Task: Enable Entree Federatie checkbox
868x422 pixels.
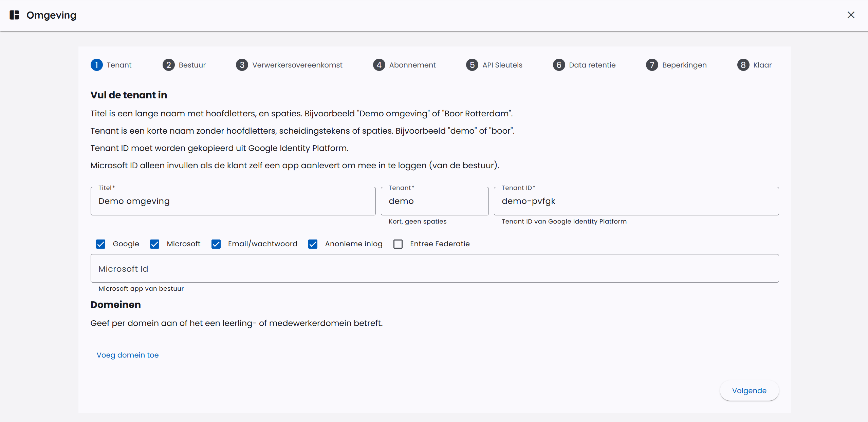Action: click(398, 244)
